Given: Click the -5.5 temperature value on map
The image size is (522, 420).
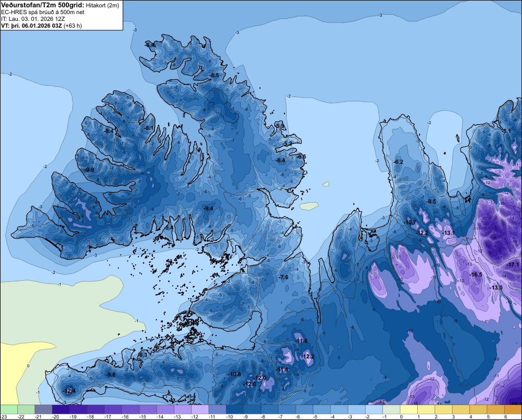Looking at the screenshot, I should pos(280,126).
